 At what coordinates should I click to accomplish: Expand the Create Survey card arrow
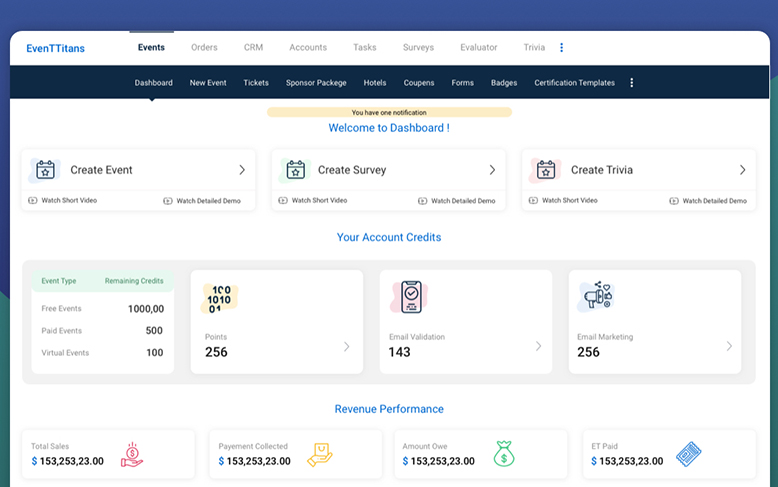pyautogui.click(x=492, y=170)
